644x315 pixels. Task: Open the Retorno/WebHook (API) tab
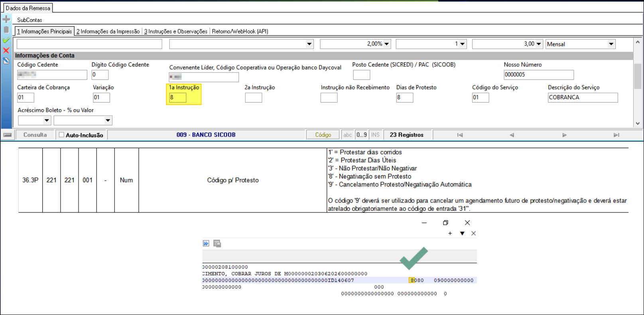pos(240,31)
